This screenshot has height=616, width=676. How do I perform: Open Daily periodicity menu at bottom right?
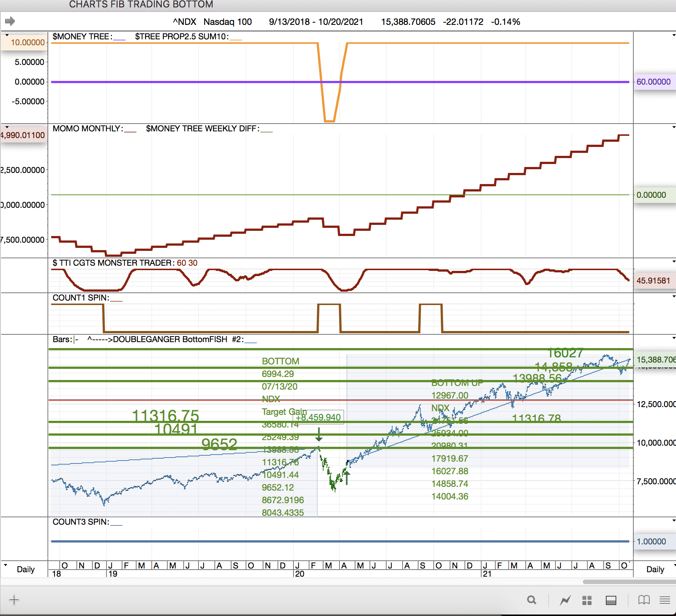coord(655,569)
